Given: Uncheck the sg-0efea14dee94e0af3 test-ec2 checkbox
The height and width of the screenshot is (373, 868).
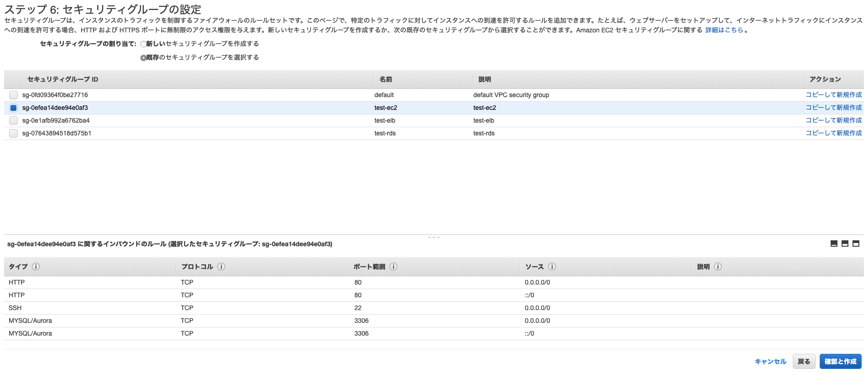Looking at the screenshot, I should [13, 108].
